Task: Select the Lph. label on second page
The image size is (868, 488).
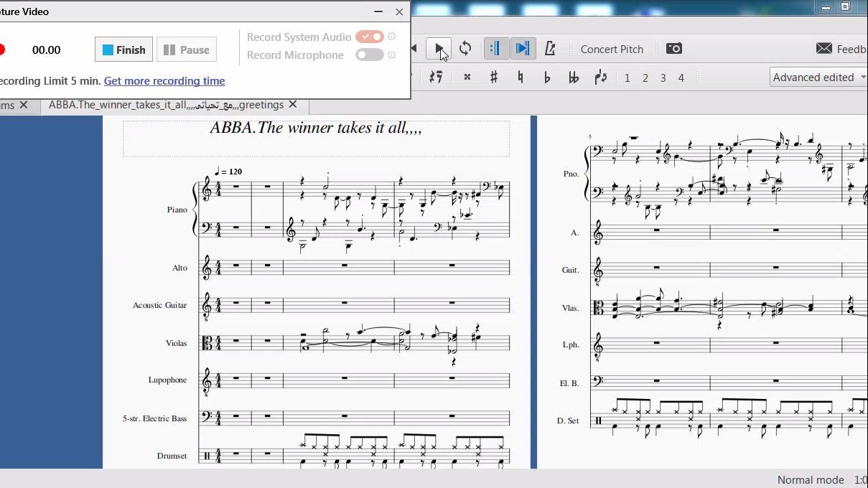Action: point(571,344)
